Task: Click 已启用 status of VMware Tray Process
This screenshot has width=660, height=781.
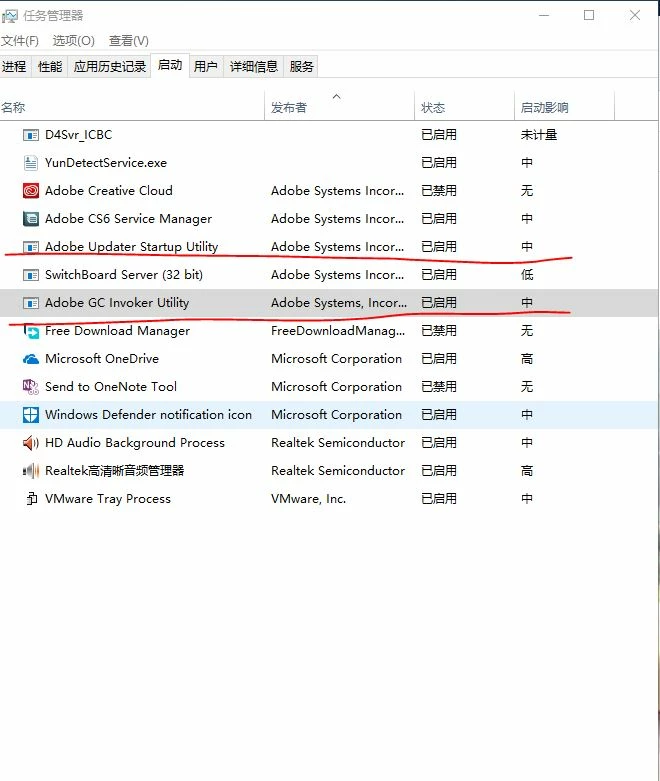Action: coord(439,499)
